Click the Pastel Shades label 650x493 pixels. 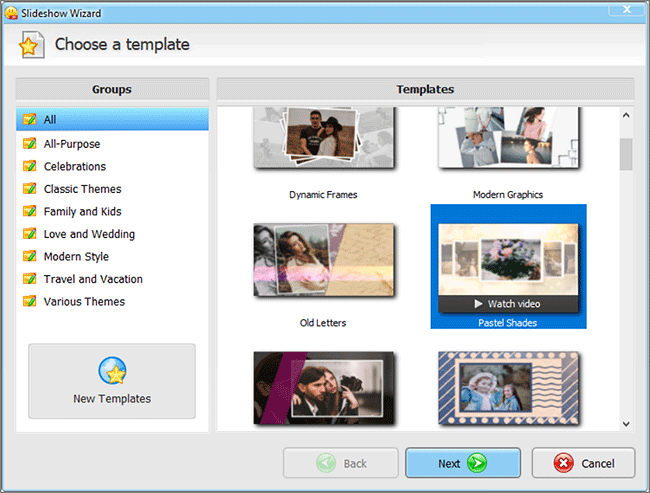point(508,323)
